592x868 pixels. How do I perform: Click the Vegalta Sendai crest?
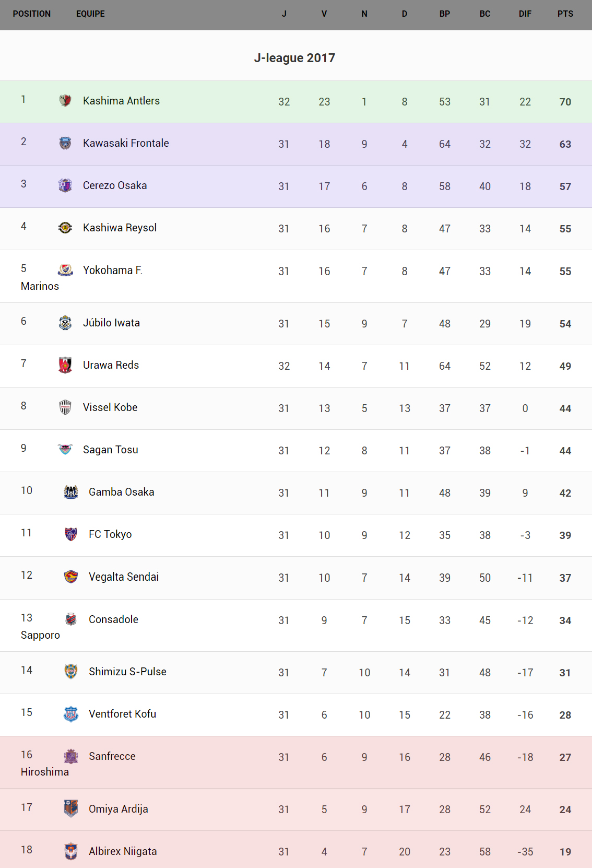[71, 577]
